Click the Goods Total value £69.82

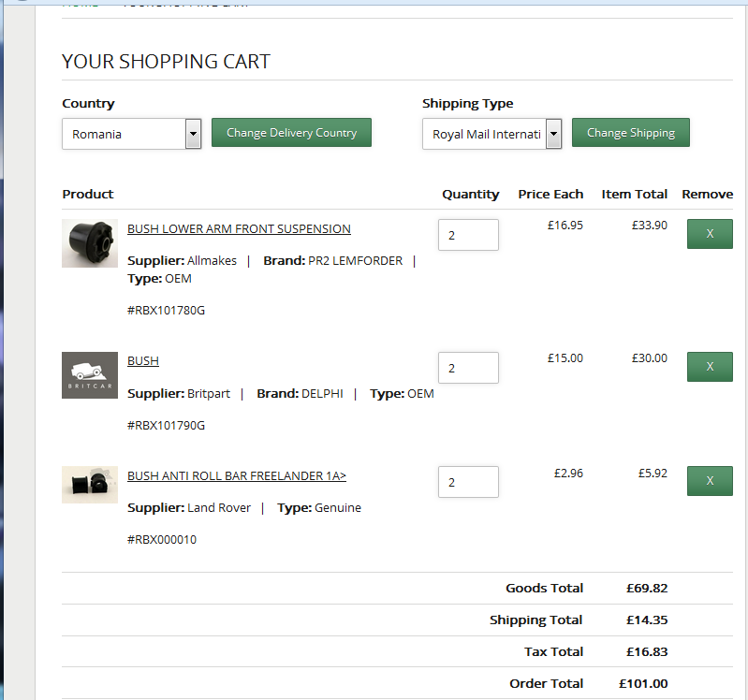647,589
